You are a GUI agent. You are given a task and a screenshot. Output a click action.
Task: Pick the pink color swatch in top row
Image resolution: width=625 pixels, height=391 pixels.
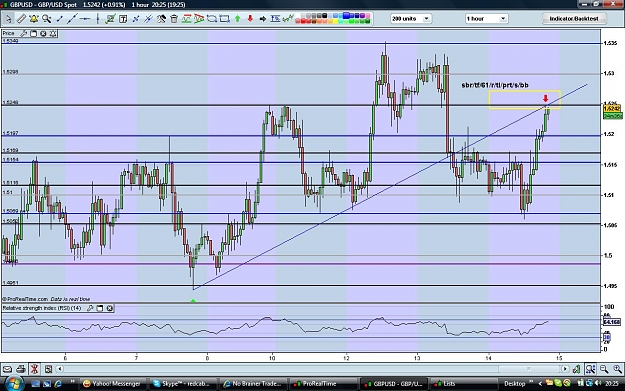click(x=368, y=16)
